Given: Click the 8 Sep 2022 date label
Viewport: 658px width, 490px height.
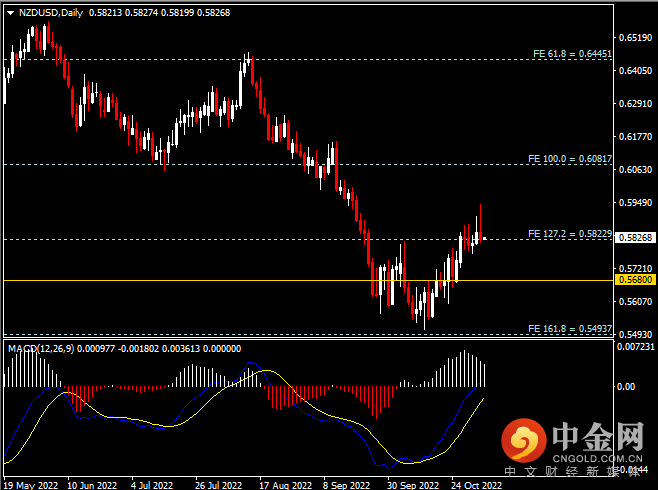Looking at the screenshot, I should [x=347, y=485].
